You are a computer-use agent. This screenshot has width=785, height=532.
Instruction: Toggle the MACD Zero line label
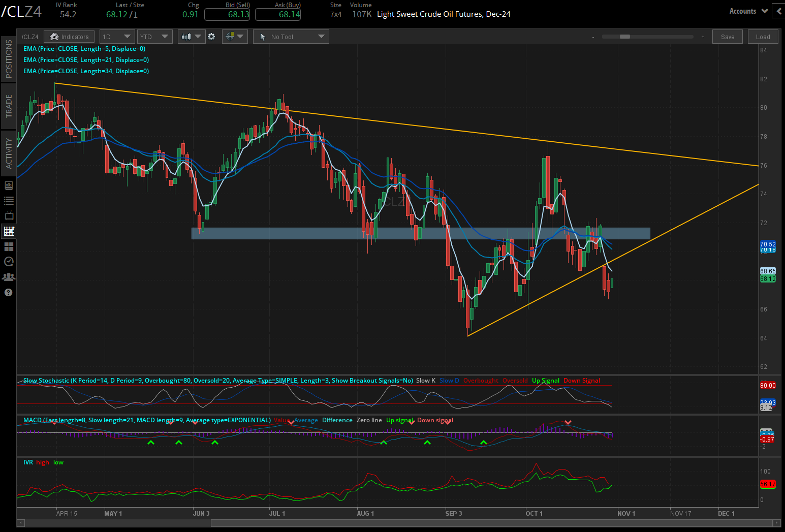tap(369, 420)
